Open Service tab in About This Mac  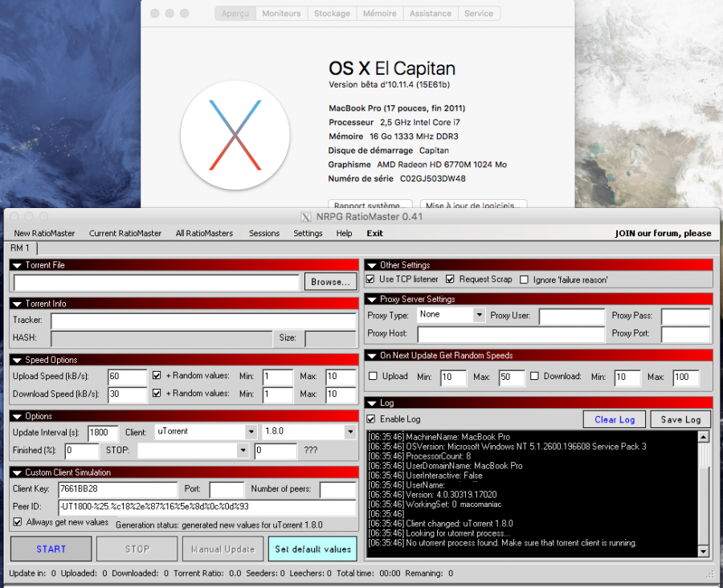[x=479, y=14]
